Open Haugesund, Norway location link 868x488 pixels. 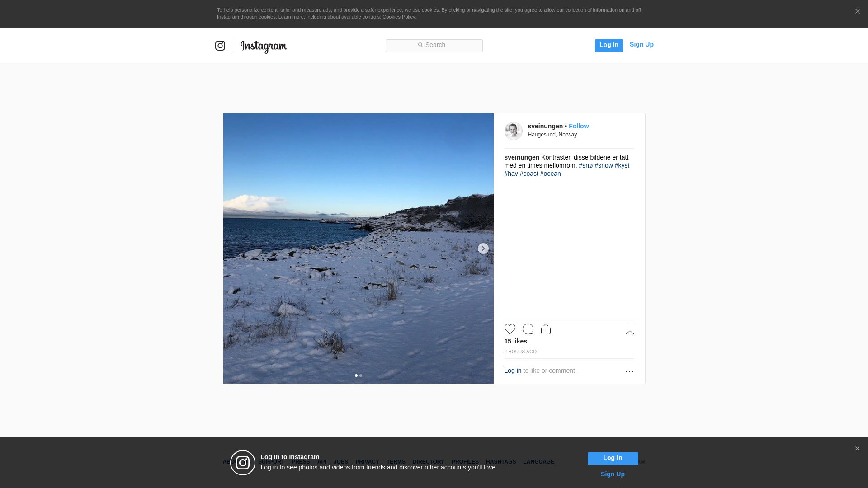point(552,135)
